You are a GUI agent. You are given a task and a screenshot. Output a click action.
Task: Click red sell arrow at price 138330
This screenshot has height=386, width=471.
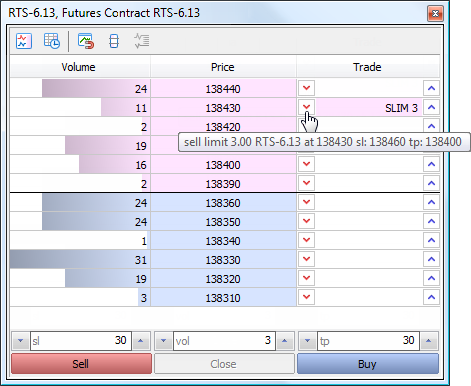tap(306, 259)
